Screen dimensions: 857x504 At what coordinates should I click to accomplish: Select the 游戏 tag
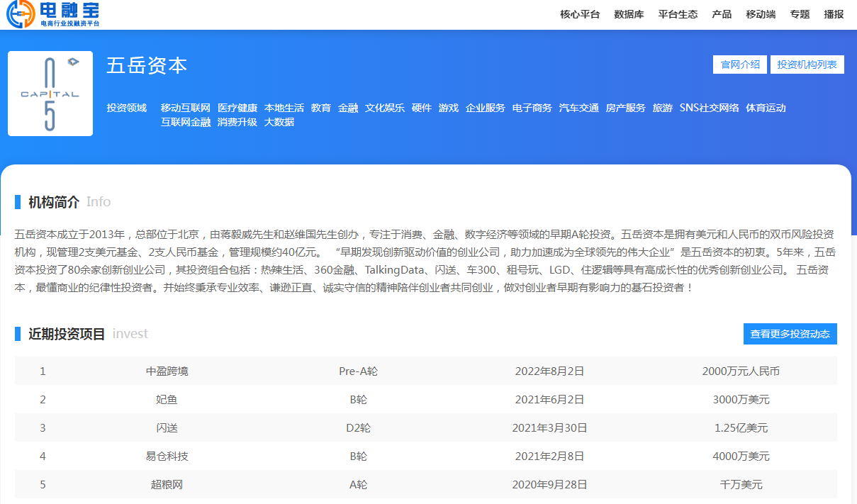[x=449, y=108]
